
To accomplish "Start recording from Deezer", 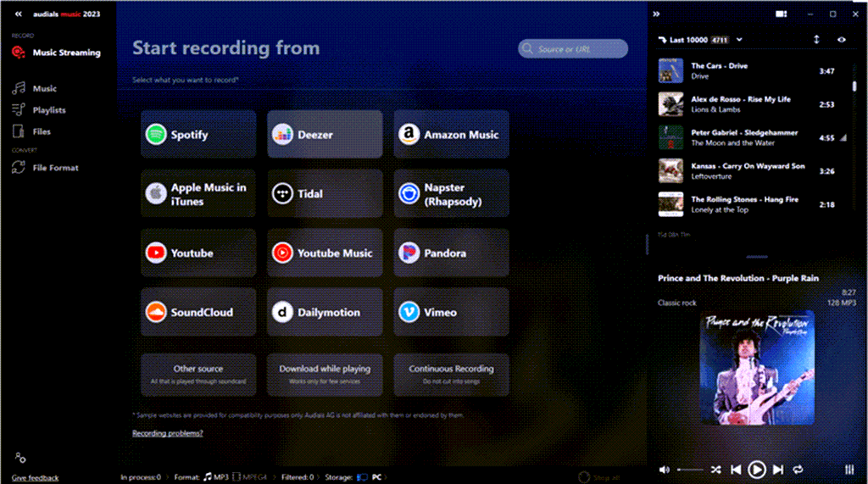I will tap(325, 135).
